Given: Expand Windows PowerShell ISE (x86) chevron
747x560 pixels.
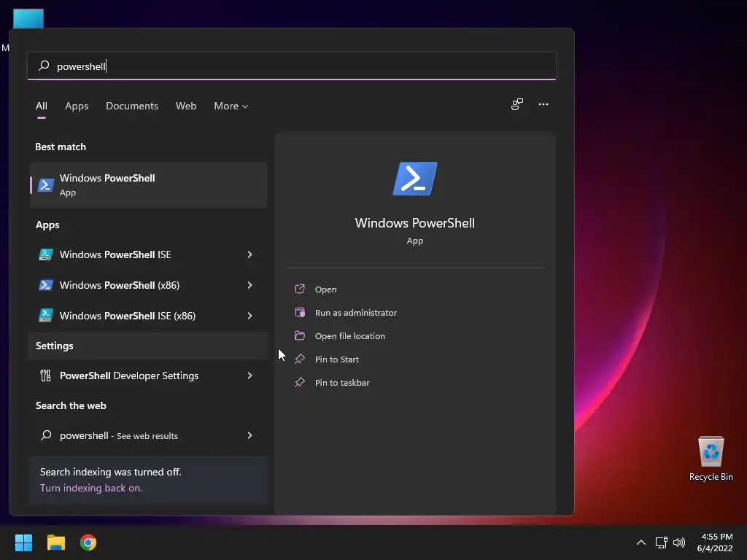Looking at the screenshot, I should click(x=249, y=316).
